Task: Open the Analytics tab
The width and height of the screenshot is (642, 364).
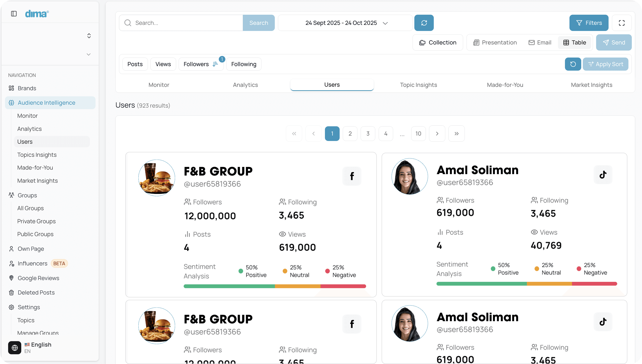Action: click(x=245, y=85)
